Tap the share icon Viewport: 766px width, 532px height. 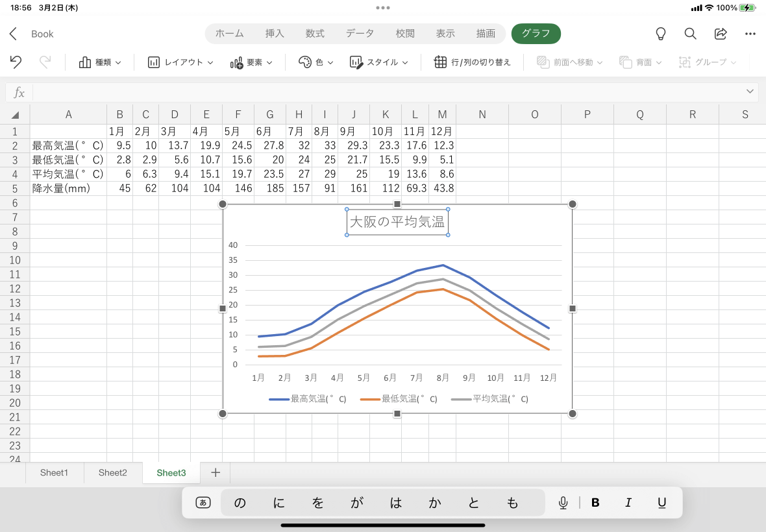[x=721, y=34]
